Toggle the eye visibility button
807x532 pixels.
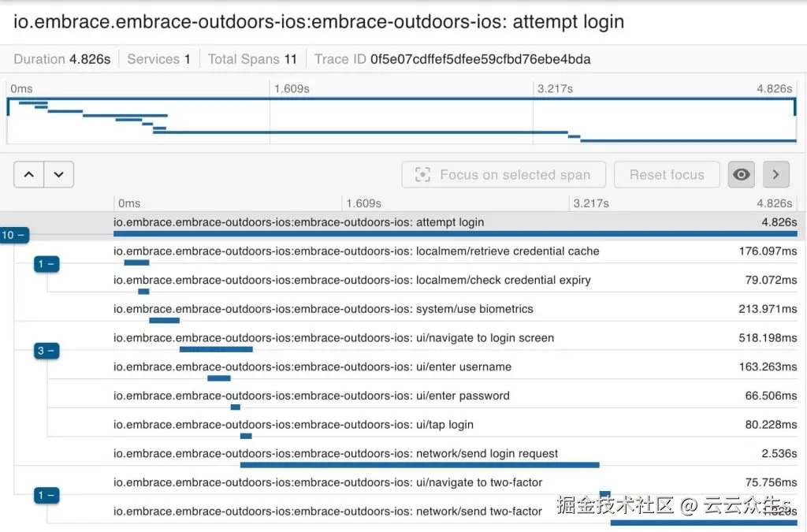point(741,174)
